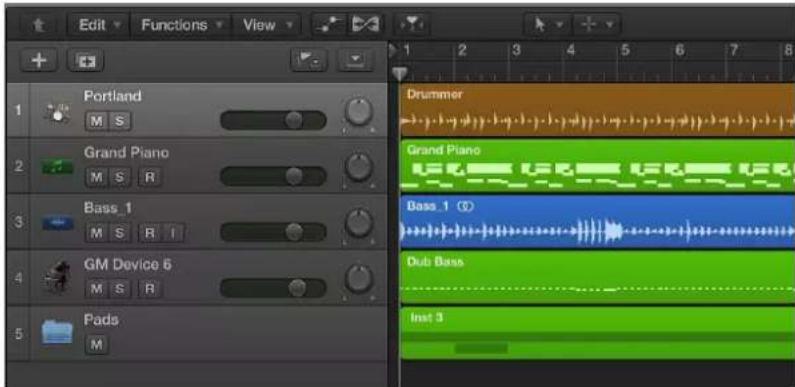Click the Pads folder icon
Image resolution: width=795 pixels, height=387 pixels.
(x=57, y=331)
